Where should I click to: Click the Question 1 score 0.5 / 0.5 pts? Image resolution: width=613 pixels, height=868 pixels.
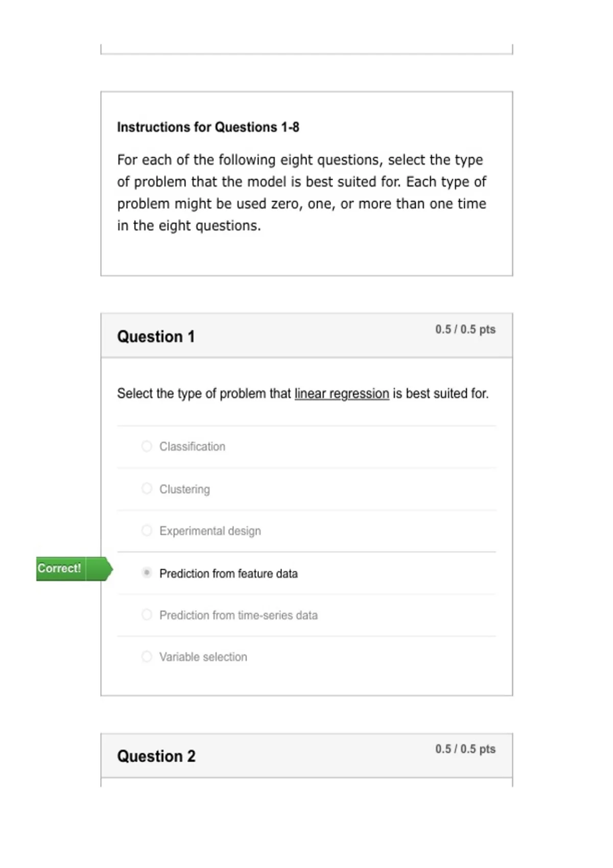(x=465, y=329)
